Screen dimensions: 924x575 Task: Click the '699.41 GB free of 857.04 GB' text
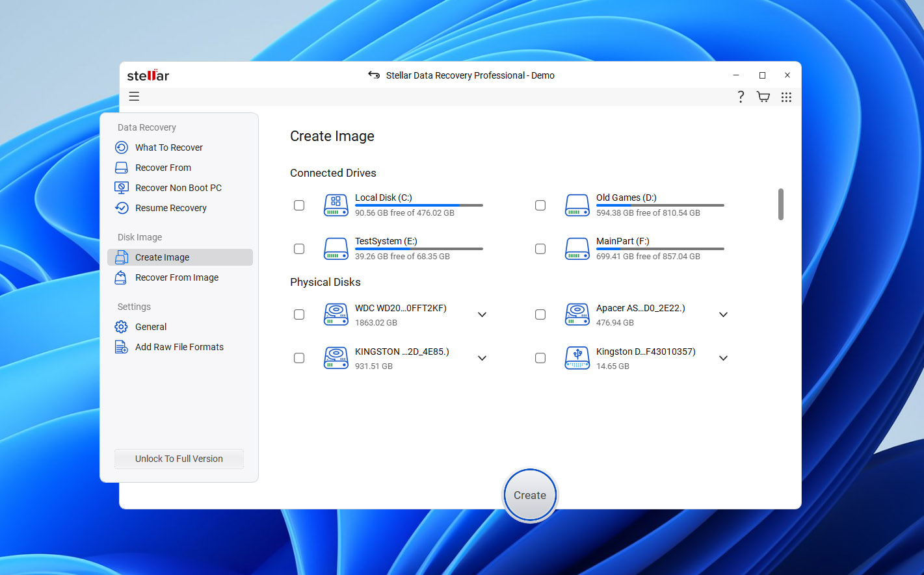pyautogui.click(x=648, y=257)
